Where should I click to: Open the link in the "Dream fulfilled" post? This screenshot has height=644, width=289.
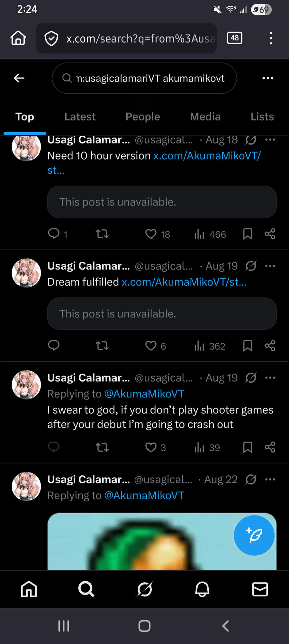click(184, 282)
